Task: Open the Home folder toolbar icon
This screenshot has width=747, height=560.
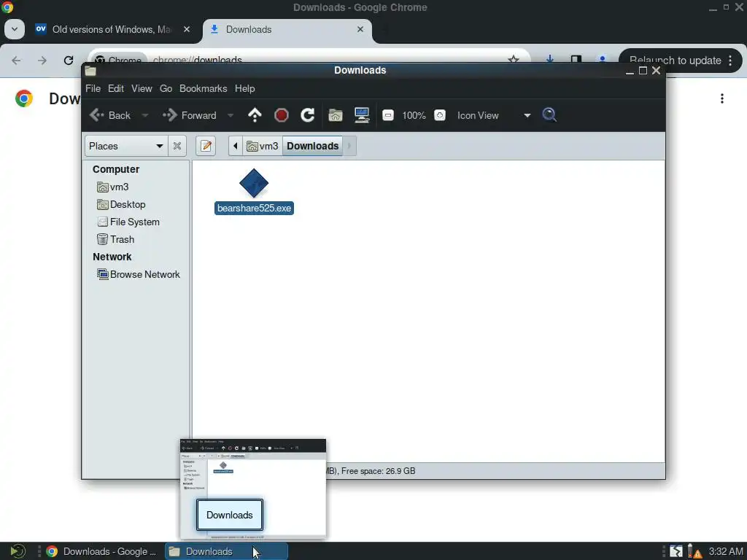Action: [336, 115]
